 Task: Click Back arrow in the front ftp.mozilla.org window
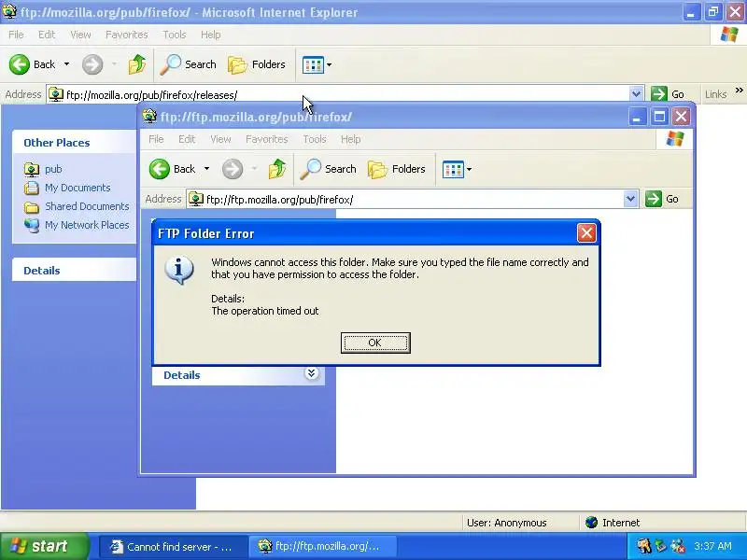point(160,169)
